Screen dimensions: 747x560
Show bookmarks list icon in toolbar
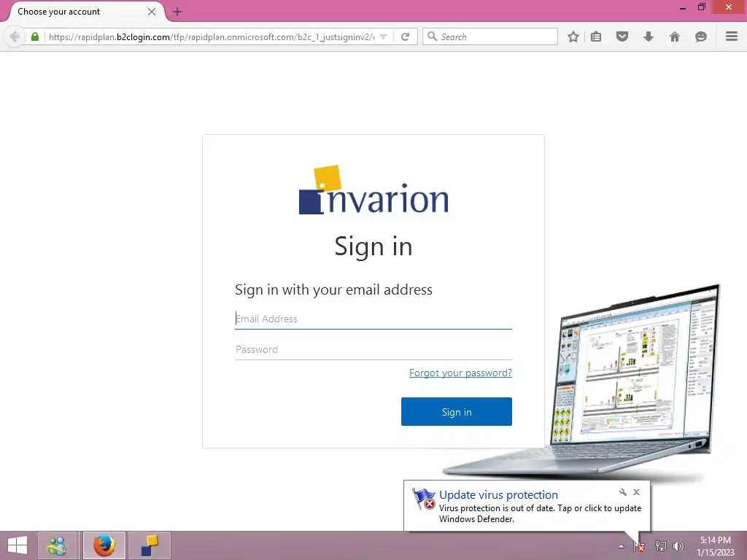click(596, 36)
